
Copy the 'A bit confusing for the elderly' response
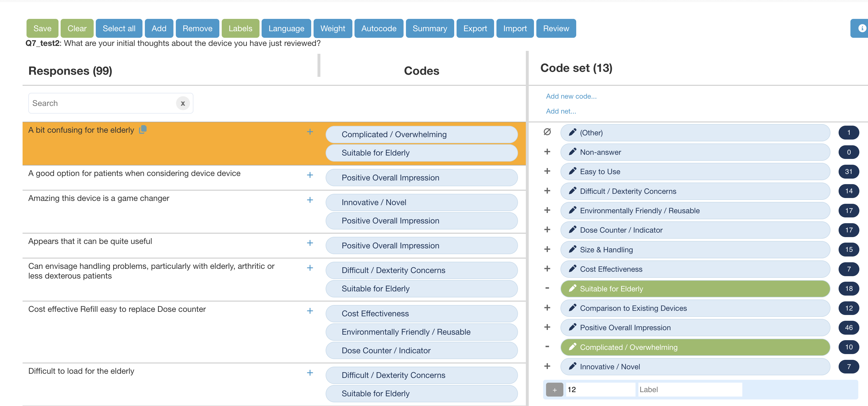point(143,130)
